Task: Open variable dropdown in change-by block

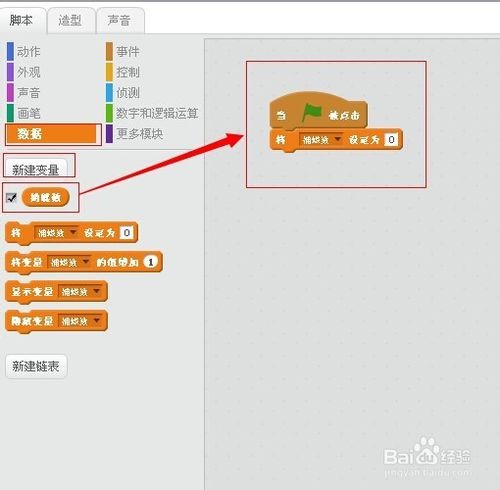Action: pyautogui.click(x=69, y=262)
